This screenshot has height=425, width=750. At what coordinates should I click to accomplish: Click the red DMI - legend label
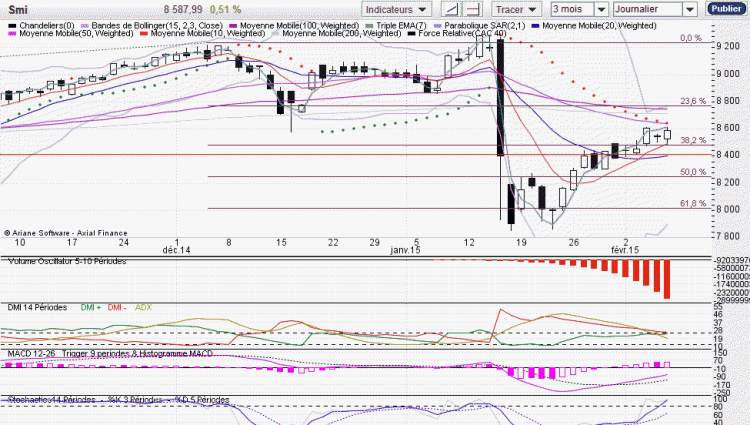point(117,307)
